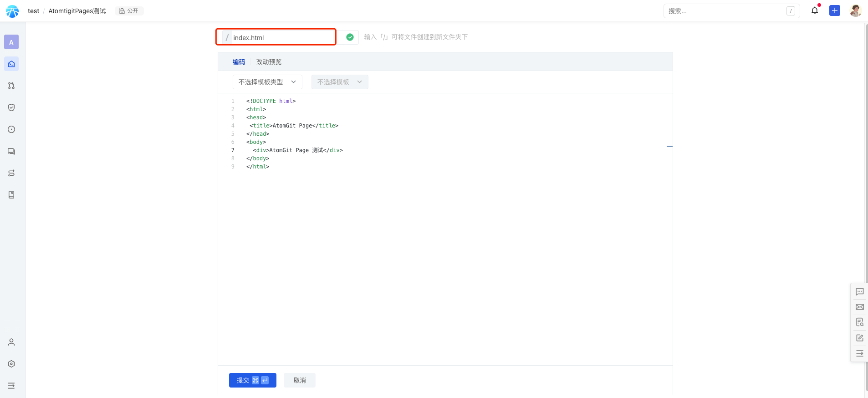Open the purple 'A' project avatar
Screen dimensions: 868x398
(11, 42)
